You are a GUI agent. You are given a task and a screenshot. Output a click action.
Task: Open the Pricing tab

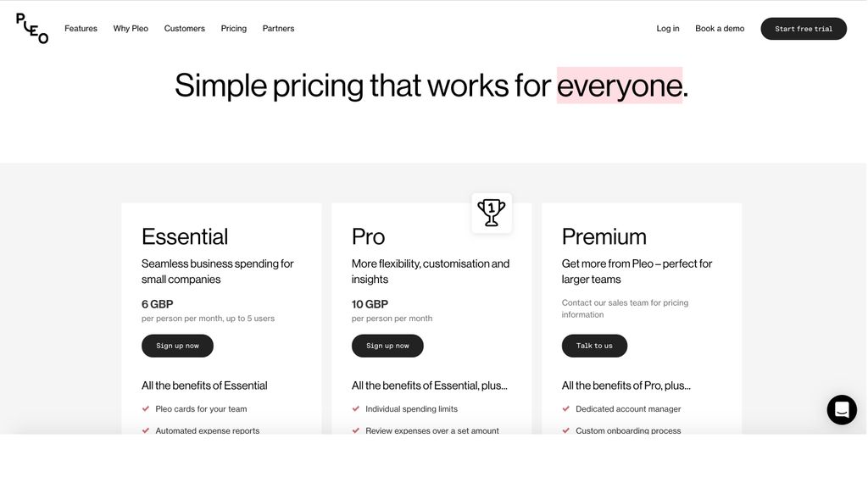pyautogui.click(x=233, y=28)
